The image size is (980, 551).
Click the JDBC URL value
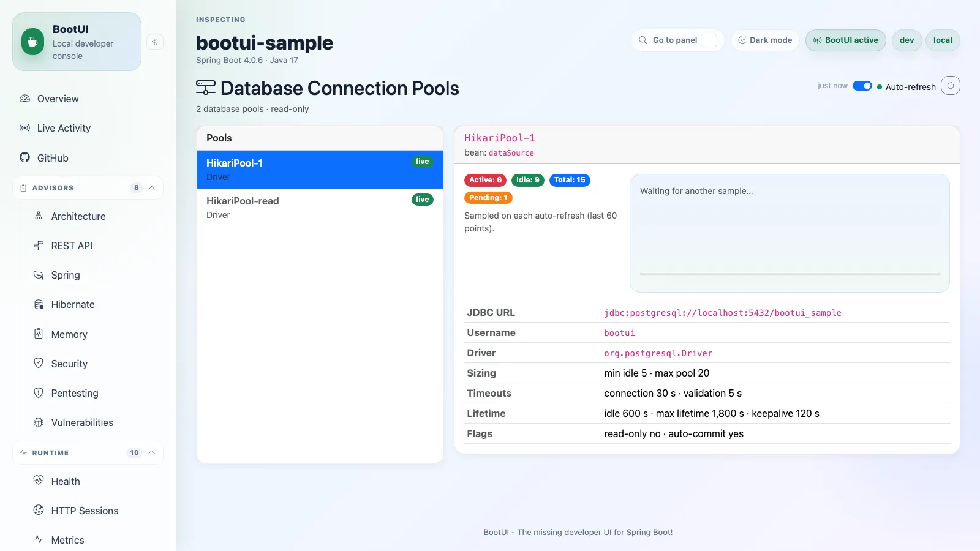[723, 313]
